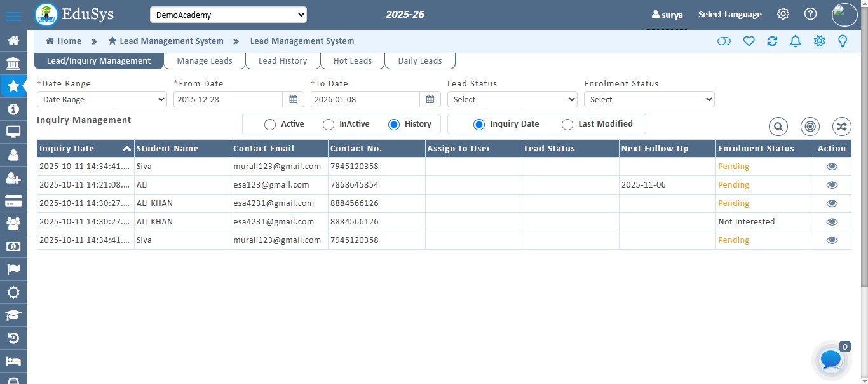Go to Home breadcrumb link
The width and height of the screenshot is (868, 384).
[x=64, y=41]
